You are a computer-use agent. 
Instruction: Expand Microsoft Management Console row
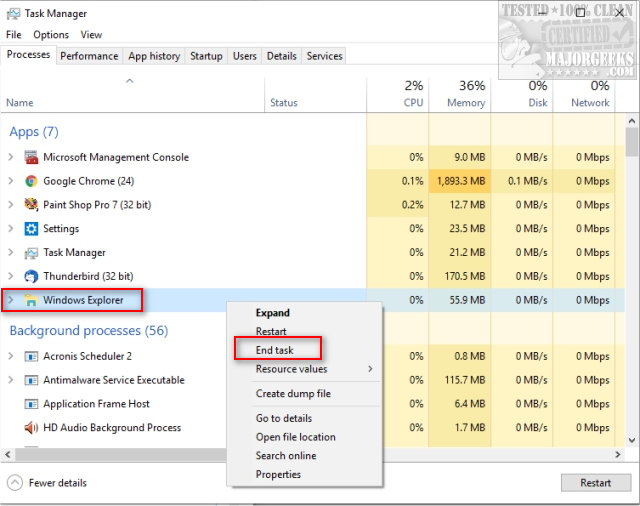[11, 157]
